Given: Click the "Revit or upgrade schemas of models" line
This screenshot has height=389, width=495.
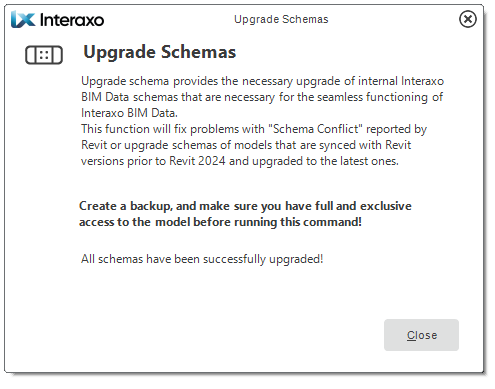Looking at the screenshot, I should pos(246,145).
